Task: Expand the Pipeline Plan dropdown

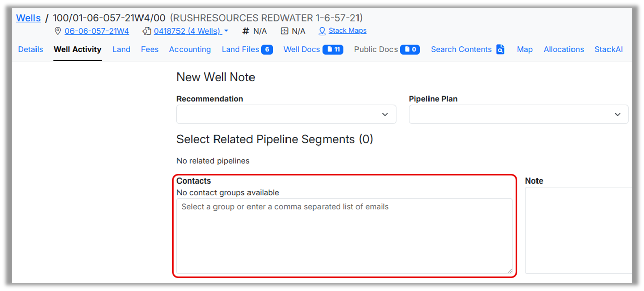Action: coord(518,115)
